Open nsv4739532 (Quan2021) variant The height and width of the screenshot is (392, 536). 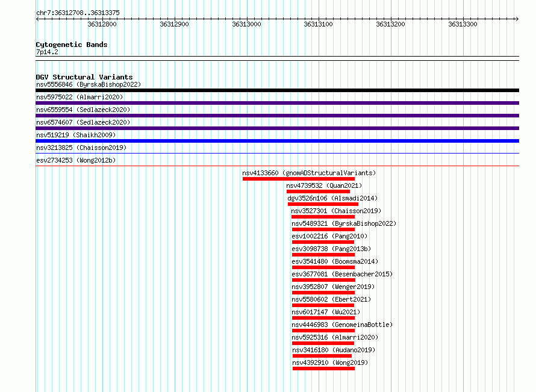point(324,185)
